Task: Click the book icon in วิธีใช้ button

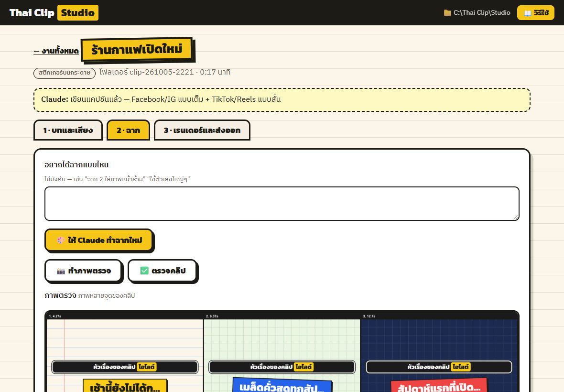Action: click(x=527, y=13)
